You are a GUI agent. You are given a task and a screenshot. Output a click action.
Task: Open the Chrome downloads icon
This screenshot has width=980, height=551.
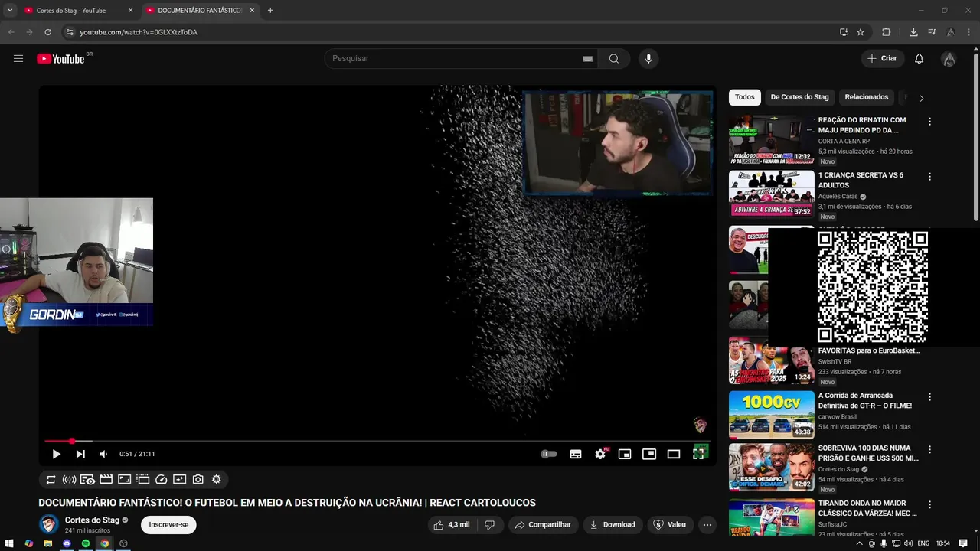[913, 32]
